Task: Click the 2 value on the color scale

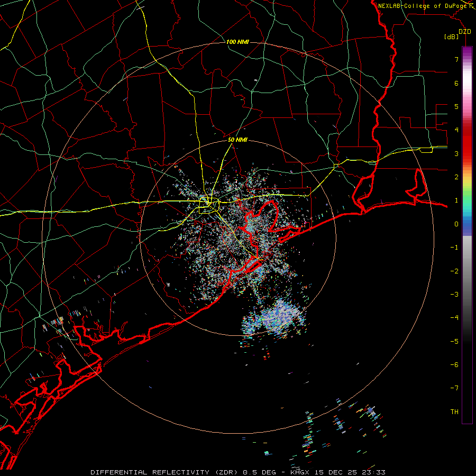Action: click(456, 177)
